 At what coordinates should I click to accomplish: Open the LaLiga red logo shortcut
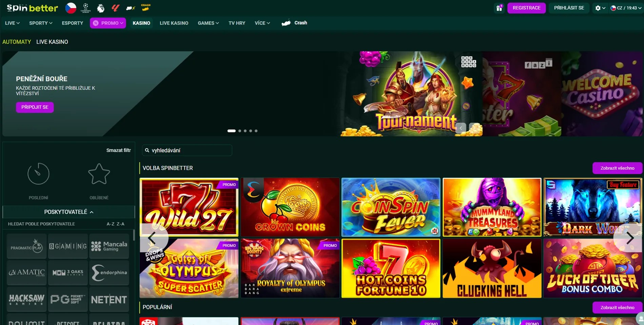tap(115, 8)
